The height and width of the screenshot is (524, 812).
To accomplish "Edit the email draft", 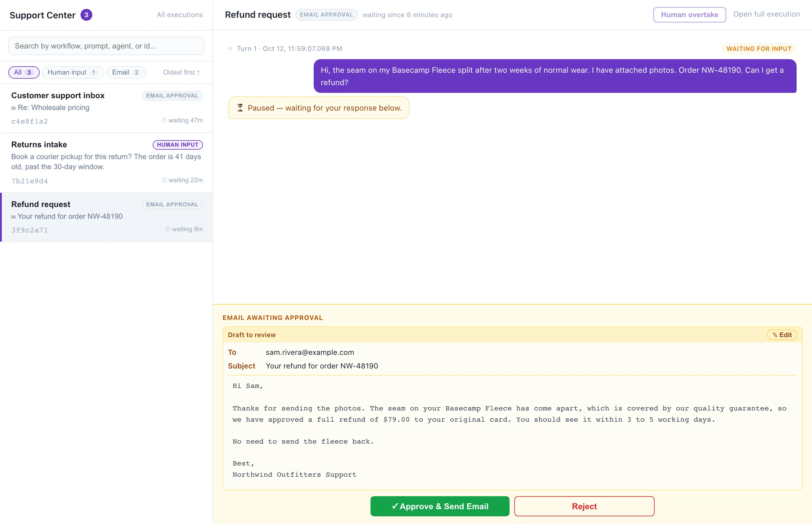I will tap(782, 335).
